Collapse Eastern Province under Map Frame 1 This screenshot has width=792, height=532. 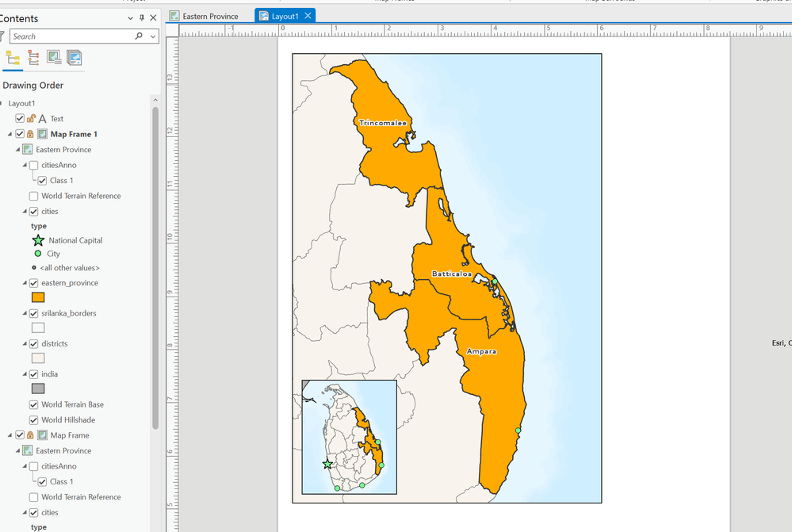click(17, 150)
